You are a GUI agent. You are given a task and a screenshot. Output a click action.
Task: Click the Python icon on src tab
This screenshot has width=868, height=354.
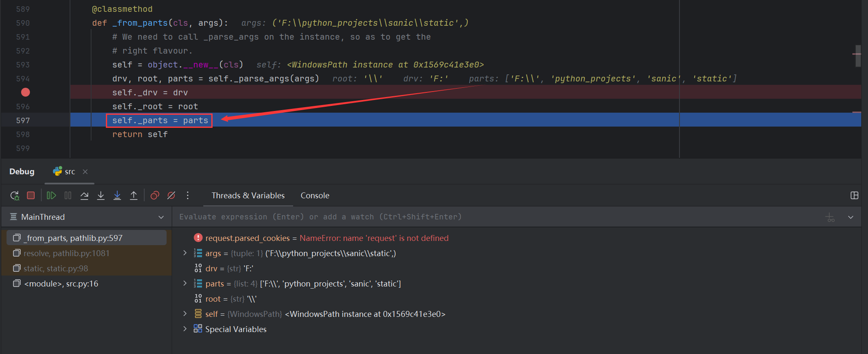click(x=57, y=171)
